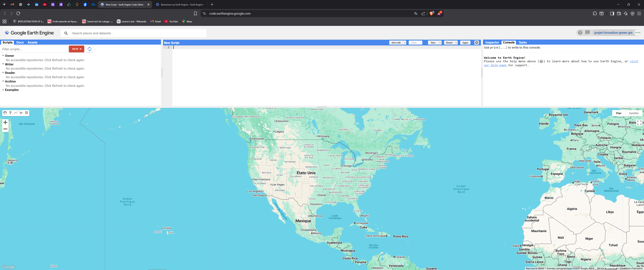The height and width of the screenshot is (270, 644).
Task: Switch map to Satellite view
Action: pyautogui.click(x=634, y=113)
